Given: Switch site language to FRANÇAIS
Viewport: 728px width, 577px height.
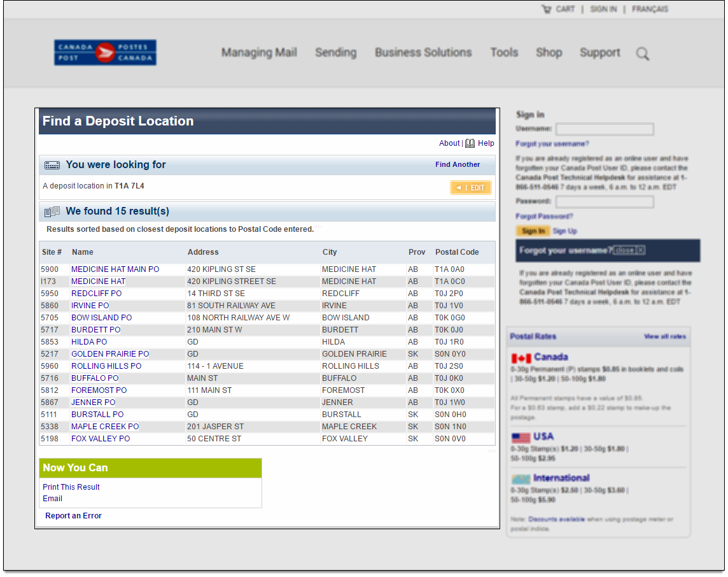Looking at the screenshot, I should [x=650, y=9].
